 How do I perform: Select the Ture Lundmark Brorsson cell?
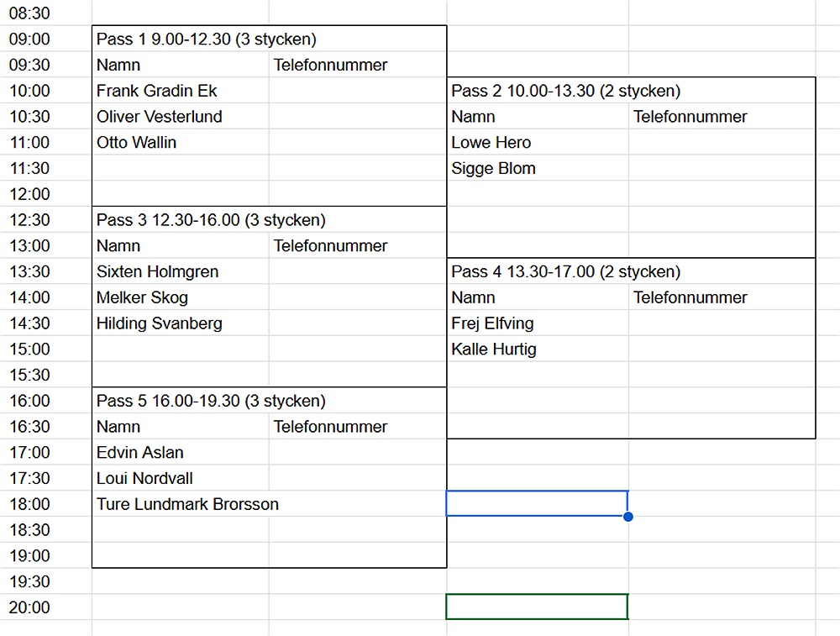pyautogui.click(x=187, y=504)
